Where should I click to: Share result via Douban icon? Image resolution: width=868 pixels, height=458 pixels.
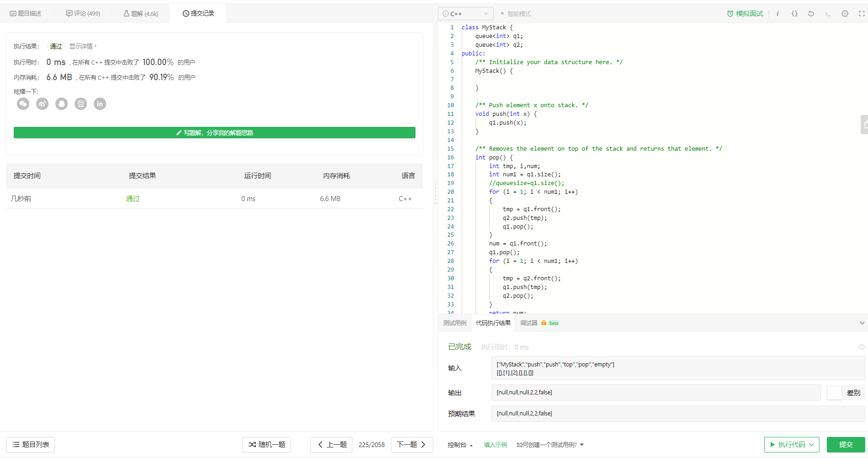coord(81,104)
